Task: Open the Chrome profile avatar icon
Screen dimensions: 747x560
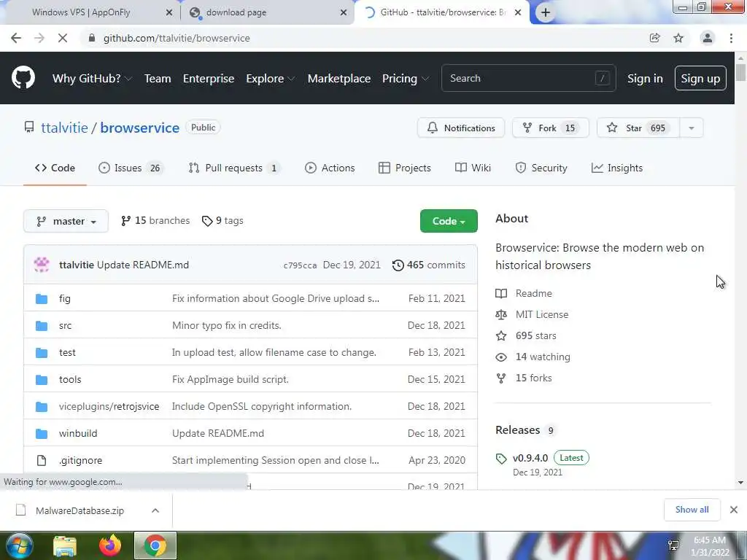Action: pyautogui.click(x=708, y=38)
